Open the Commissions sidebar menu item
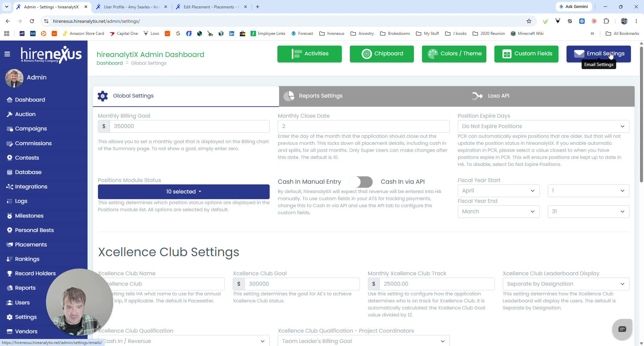This screenshot has width=644, height=346. pos(33,143)
